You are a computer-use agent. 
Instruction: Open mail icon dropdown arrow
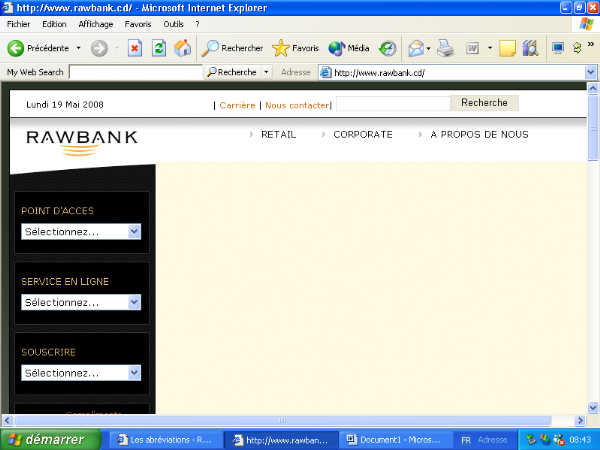tap(429, 49)
